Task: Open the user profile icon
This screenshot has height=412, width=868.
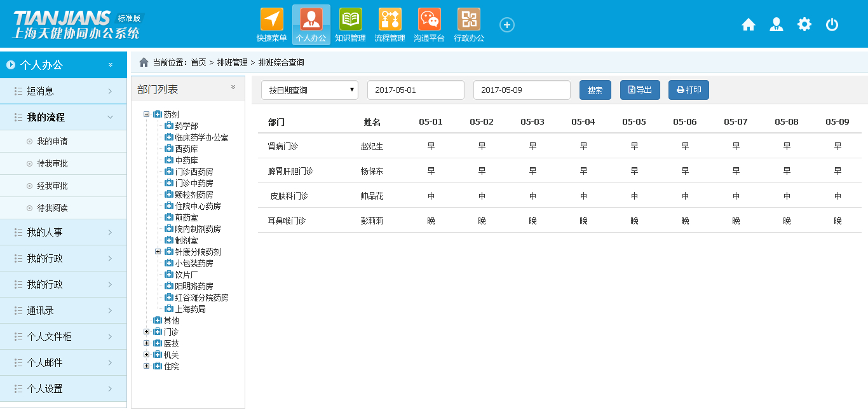Action: pos(776,24)
